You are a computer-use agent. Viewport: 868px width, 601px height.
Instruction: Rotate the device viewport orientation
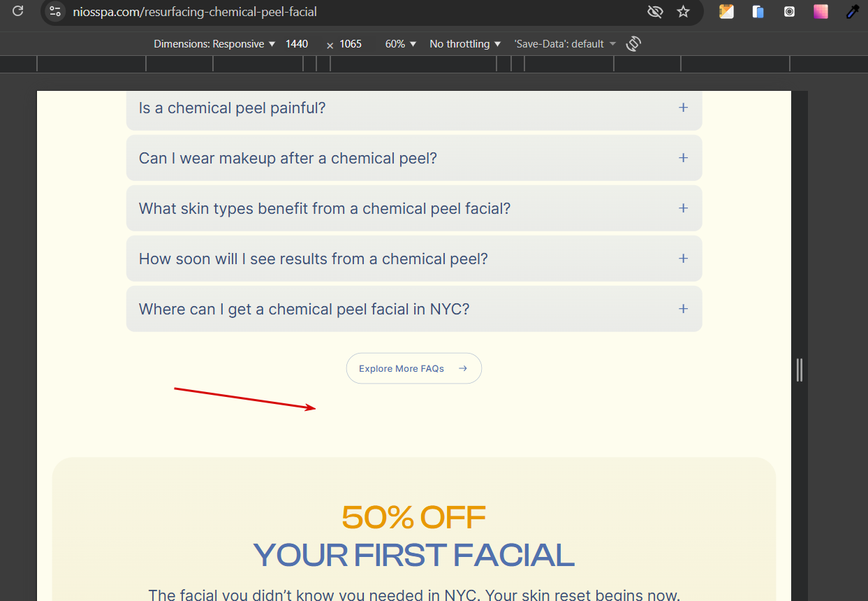(x=633, y=44)
